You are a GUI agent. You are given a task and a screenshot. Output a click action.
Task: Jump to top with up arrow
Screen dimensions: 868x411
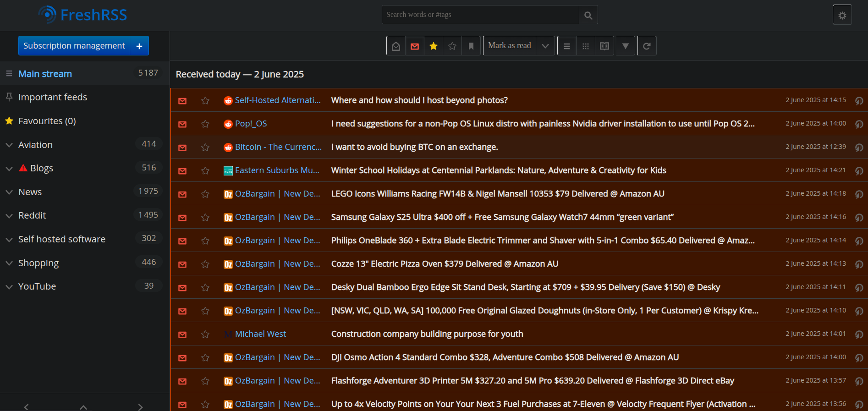[x=83, y=406]
